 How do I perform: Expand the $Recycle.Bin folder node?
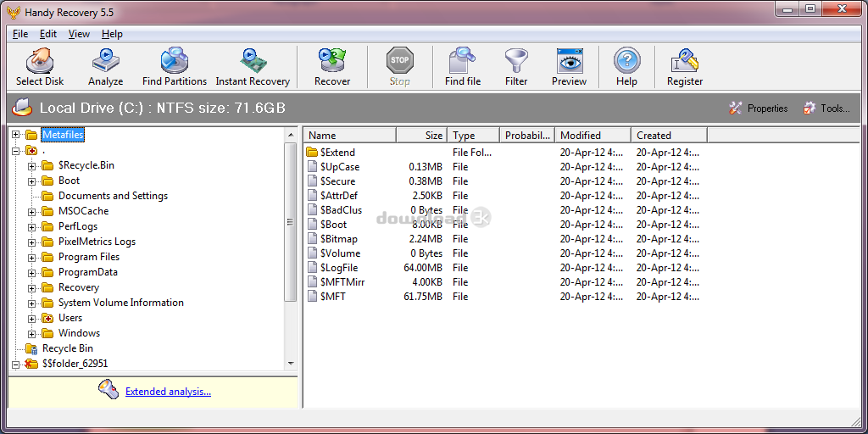pos(31,165)
